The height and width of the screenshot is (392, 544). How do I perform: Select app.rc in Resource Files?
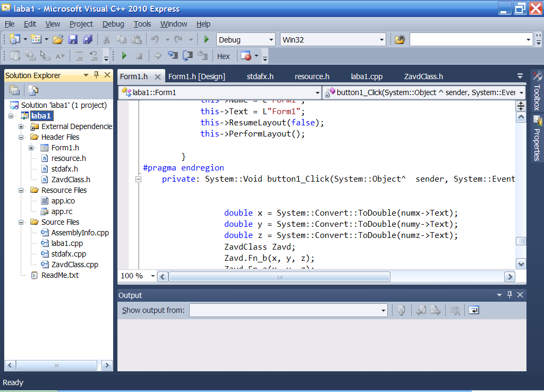[62, 211]
